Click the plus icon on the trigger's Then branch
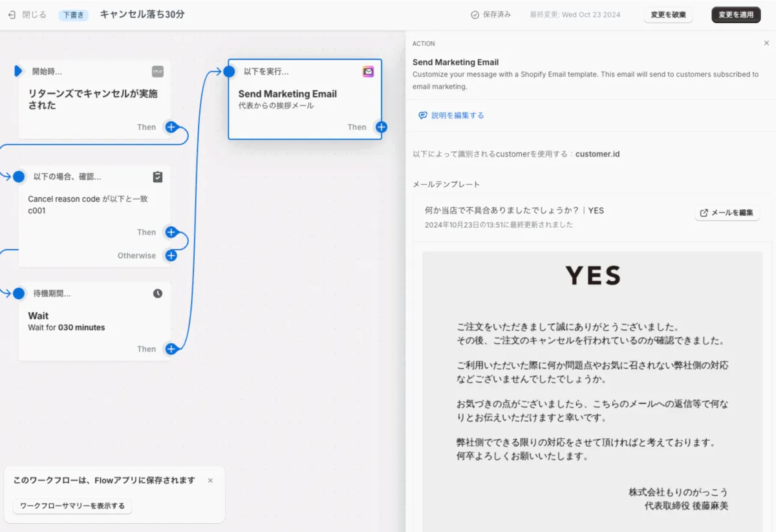This screenshot has height=532, width=776. [171, 127]
